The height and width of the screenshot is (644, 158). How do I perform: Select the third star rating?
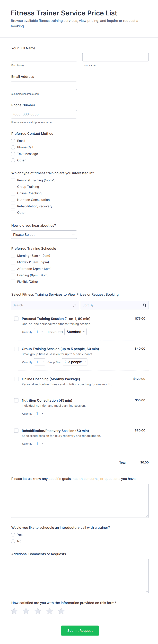38,611
